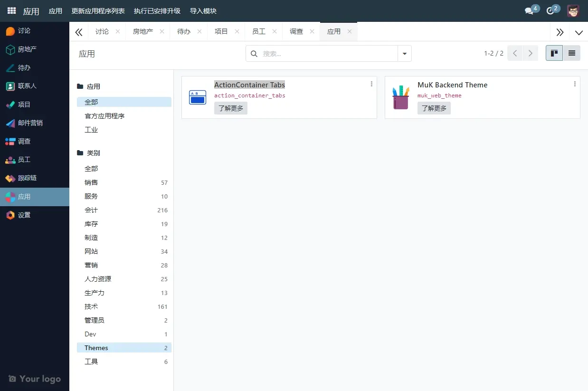Open the ActionContainer Tabs kebab menu
Screen dimensions: 588x391
point(371,84)
